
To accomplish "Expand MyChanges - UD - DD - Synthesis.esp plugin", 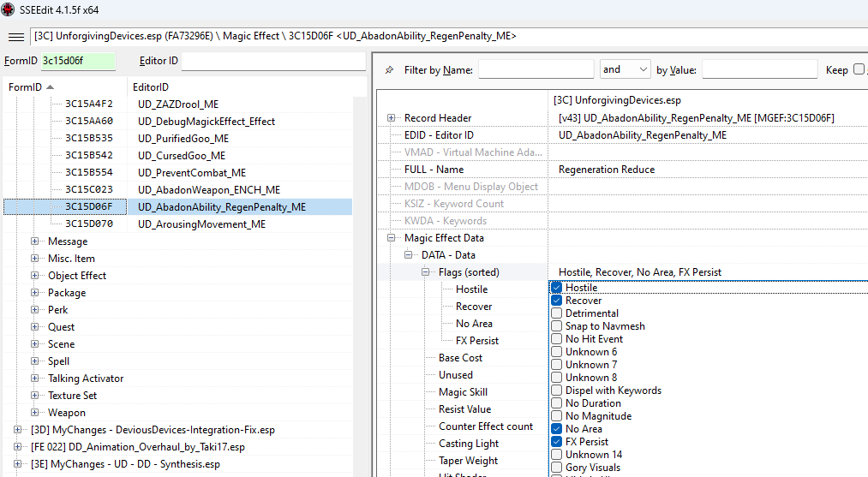I will click(18, 464).
